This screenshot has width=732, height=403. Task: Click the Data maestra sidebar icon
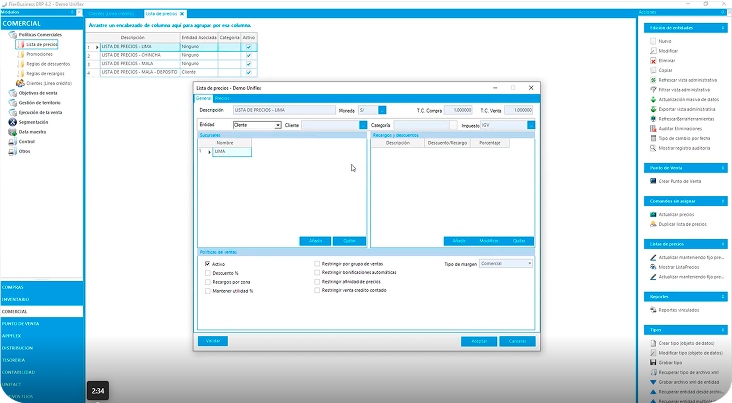pos(12,132)
